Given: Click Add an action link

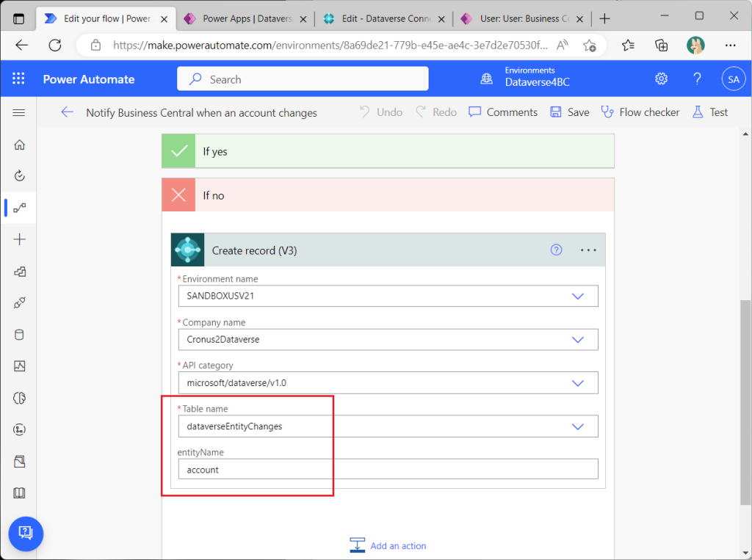Looking at the screenshot, I should click(x=388, y=545).
